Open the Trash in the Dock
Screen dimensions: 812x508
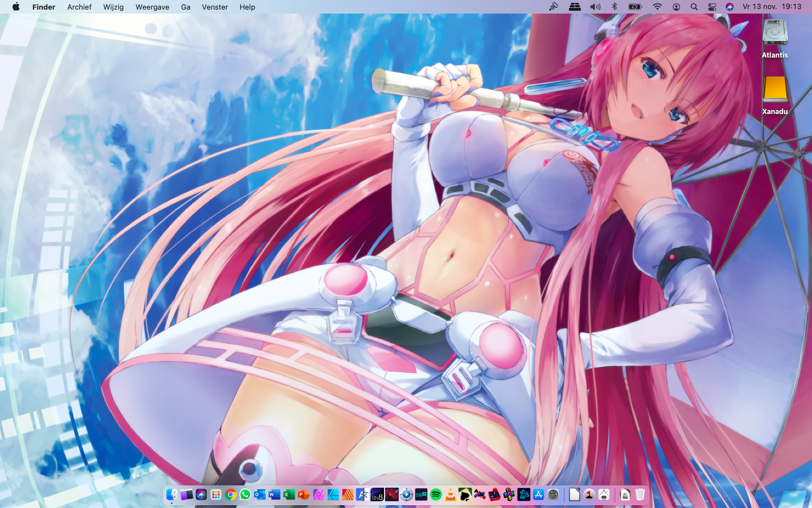tap(640, 495)
